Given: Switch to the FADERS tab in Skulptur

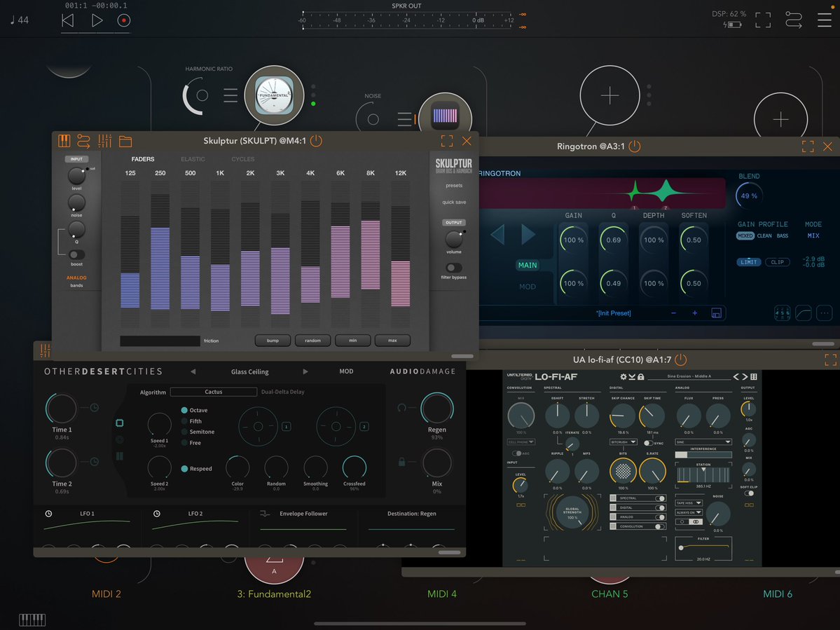Looking at the screenshot, I should [x=142, y=159].
